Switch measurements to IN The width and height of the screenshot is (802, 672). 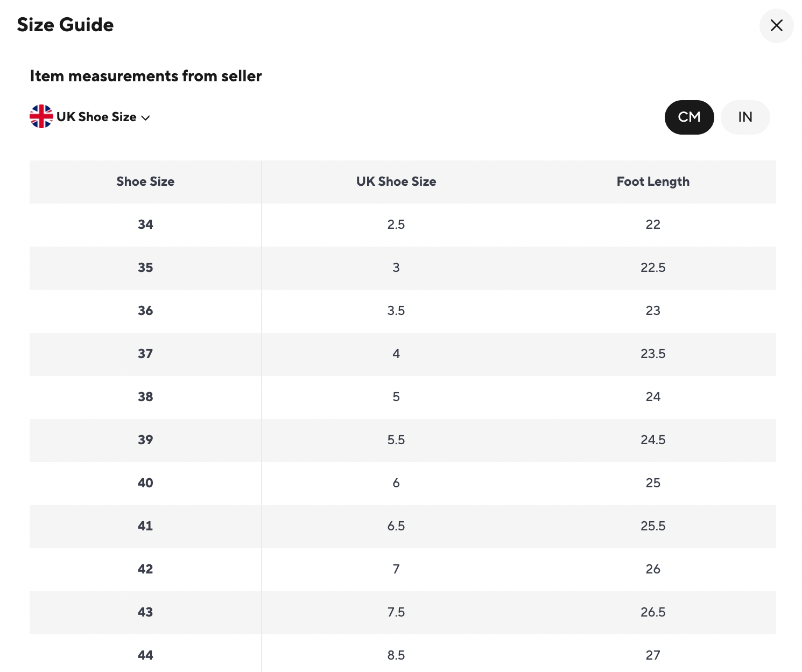745,117
